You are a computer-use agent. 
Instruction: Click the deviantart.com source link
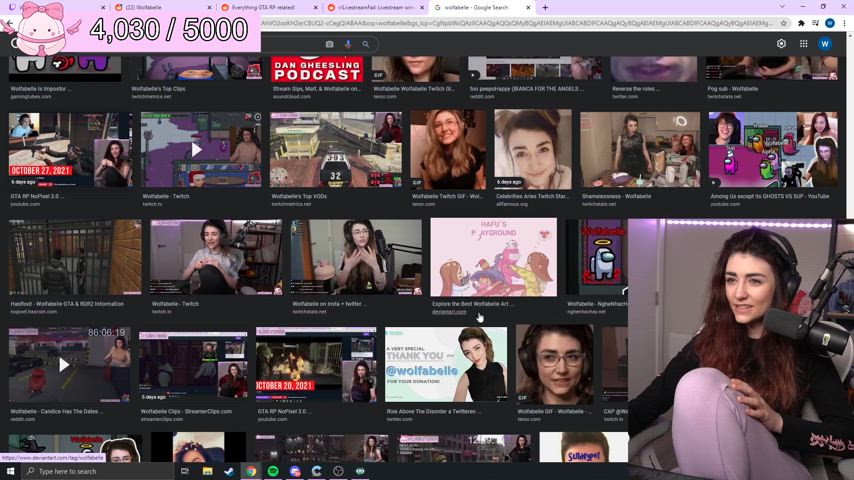click(449, 312)
